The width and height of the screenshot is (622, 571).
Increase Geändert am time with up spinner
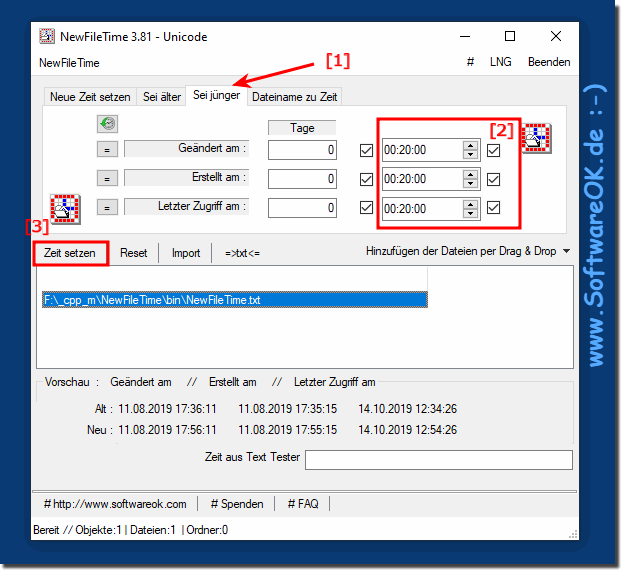[470, 145]
